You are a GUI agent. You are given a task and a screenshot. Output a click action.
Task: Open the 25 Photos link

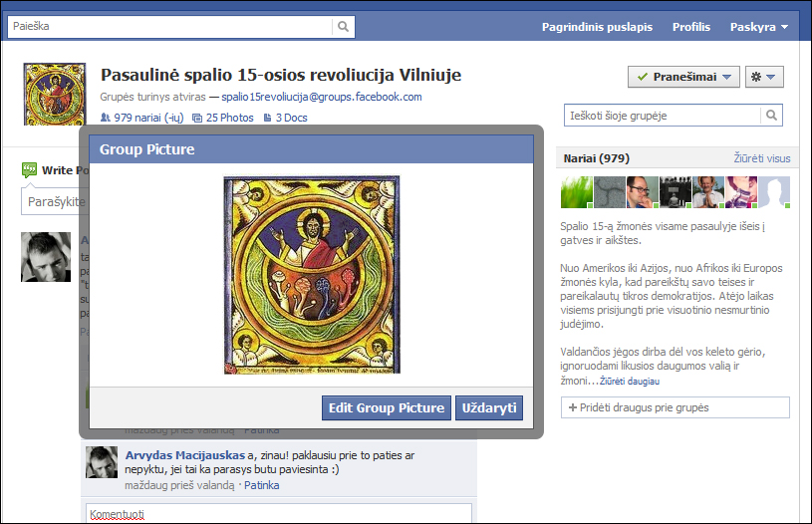[229, 118]
